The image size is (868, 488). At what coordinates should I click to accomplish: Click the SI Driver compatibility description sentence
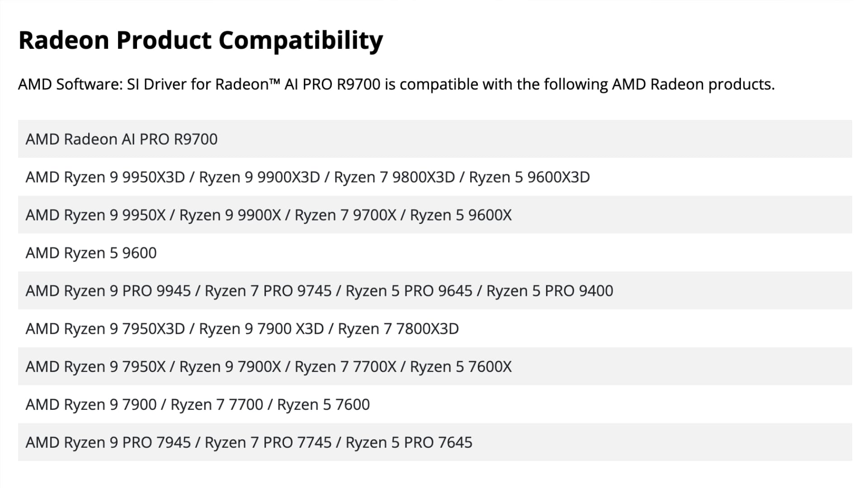tap(396, 84)
